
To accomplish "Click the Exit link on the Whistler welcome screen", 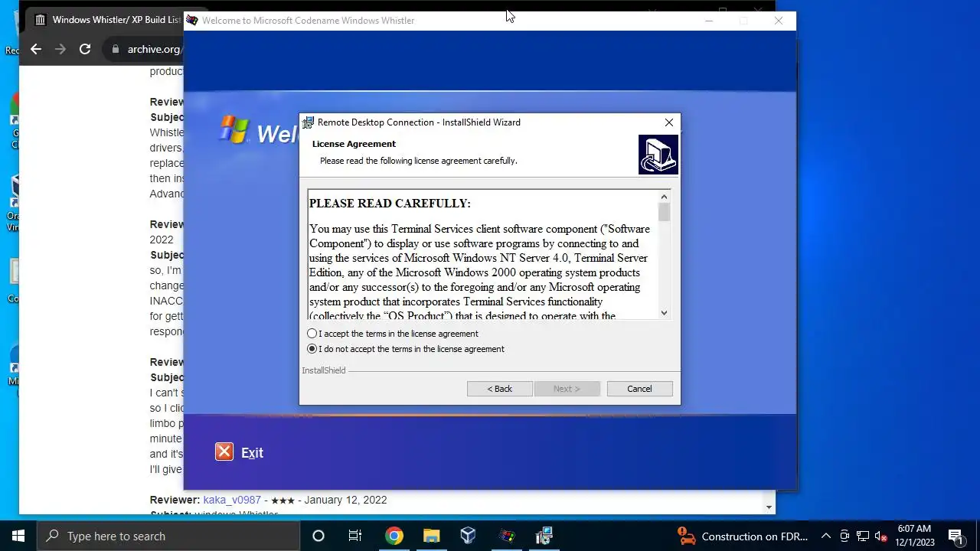I will (x=252, y=453).
